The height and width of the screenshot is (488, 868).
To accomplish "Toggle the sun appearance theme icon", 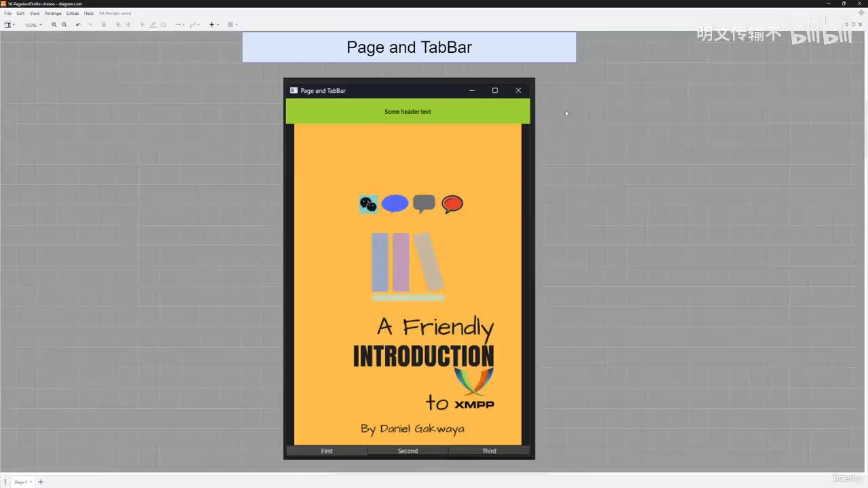I will pos(862,13).
